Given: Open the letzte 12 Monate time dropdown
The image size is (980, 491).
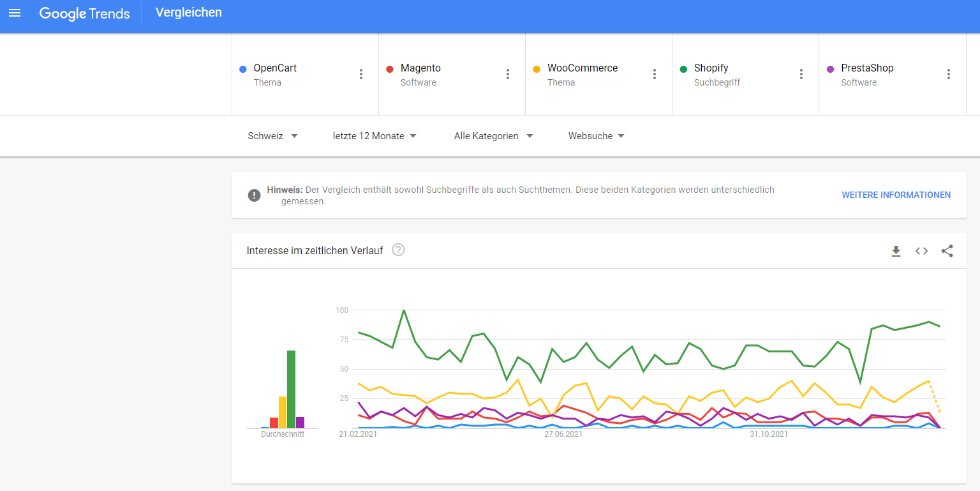Looking at the screenshot, I should click(375, 136).
